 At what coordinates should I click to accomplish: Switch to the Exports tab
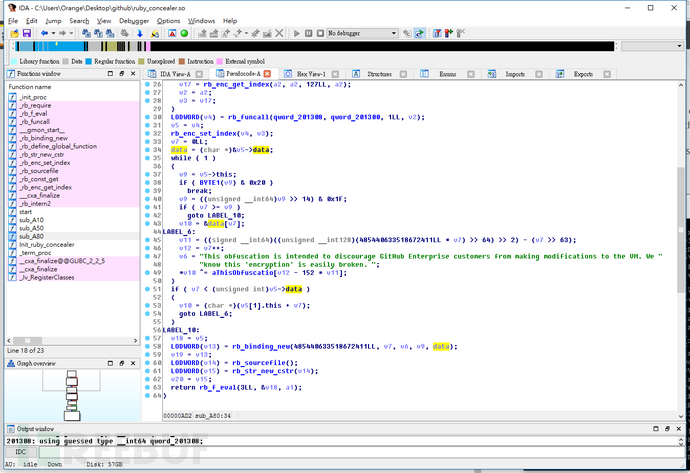click(x=583, y=74)
